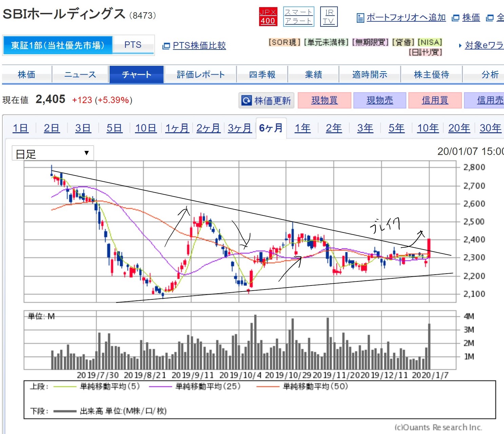Select the 5日 chart period
504x434 pixels.
(x=114, y=128)
